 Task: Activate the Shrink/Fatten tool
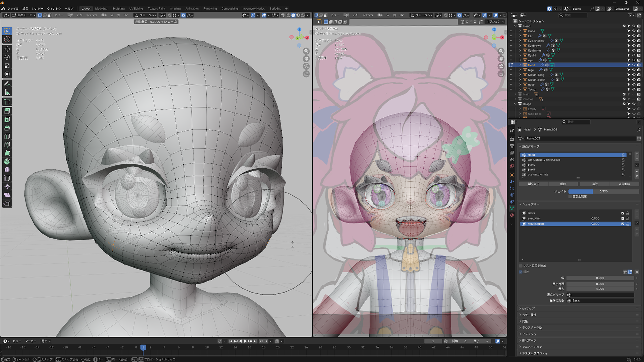pyautogui.click(x=7, y=186)
